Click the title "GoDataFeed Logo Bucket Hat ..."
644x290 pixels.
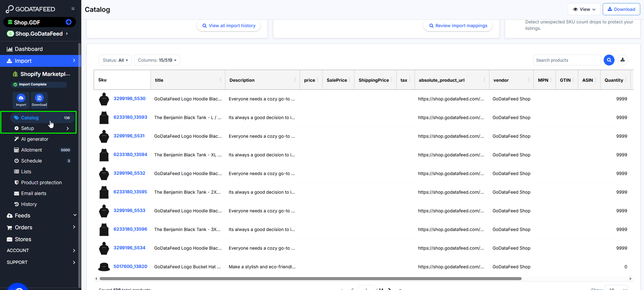[x=187, y=267]
